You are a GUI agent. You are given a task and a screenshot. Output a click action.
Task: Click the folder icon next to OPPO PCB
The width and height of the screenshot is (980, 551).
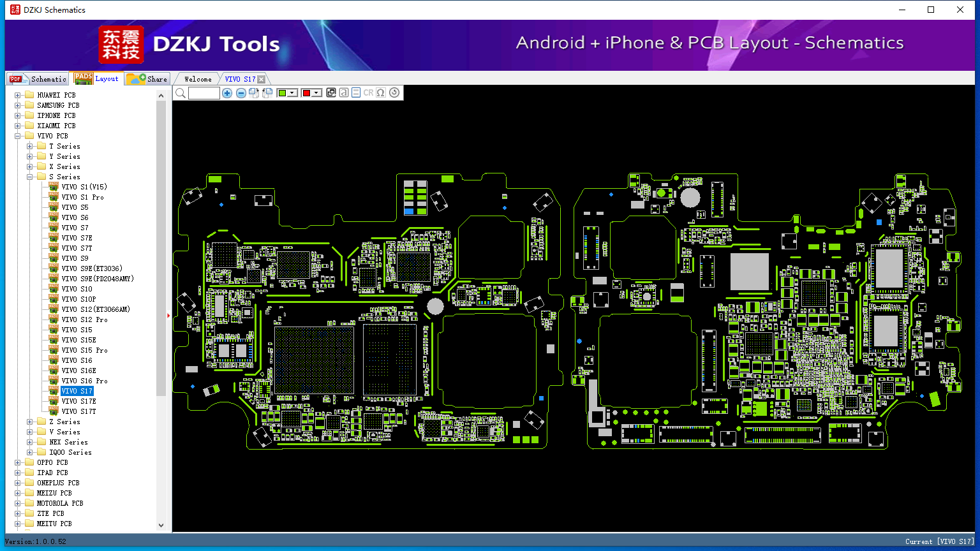pos(29,462)
